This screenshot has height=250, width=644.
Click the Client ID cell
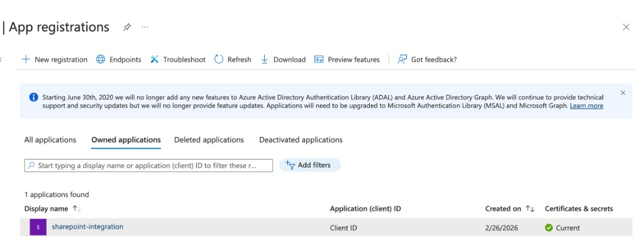(x=343, y=228)
